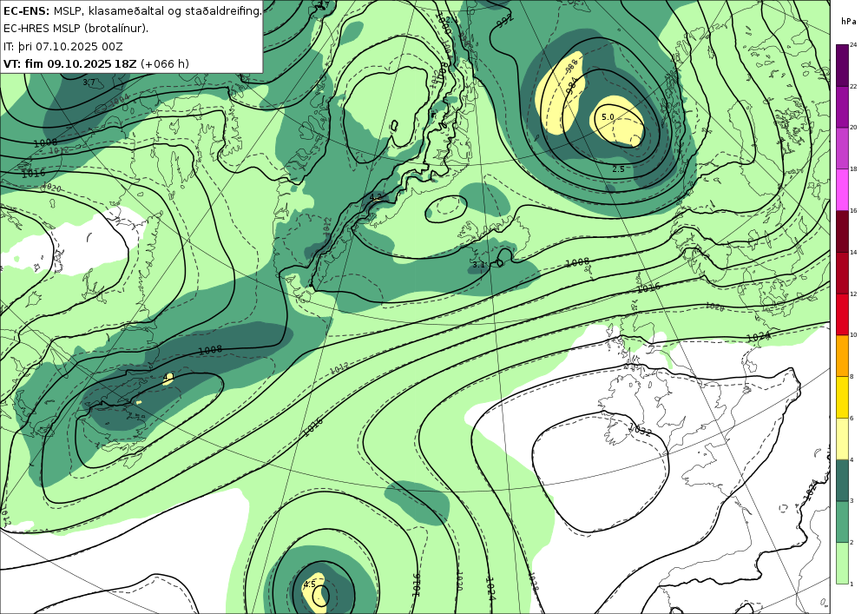
Task: Click the orchid 18–20 hPa legend band
Action: click(842, 148)
